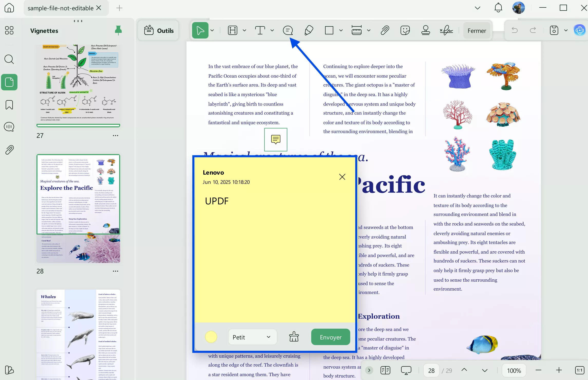Viewport: 588px width, 380px height.
Task: Attach a file using the paperclip tool
Action: (384, 30)
